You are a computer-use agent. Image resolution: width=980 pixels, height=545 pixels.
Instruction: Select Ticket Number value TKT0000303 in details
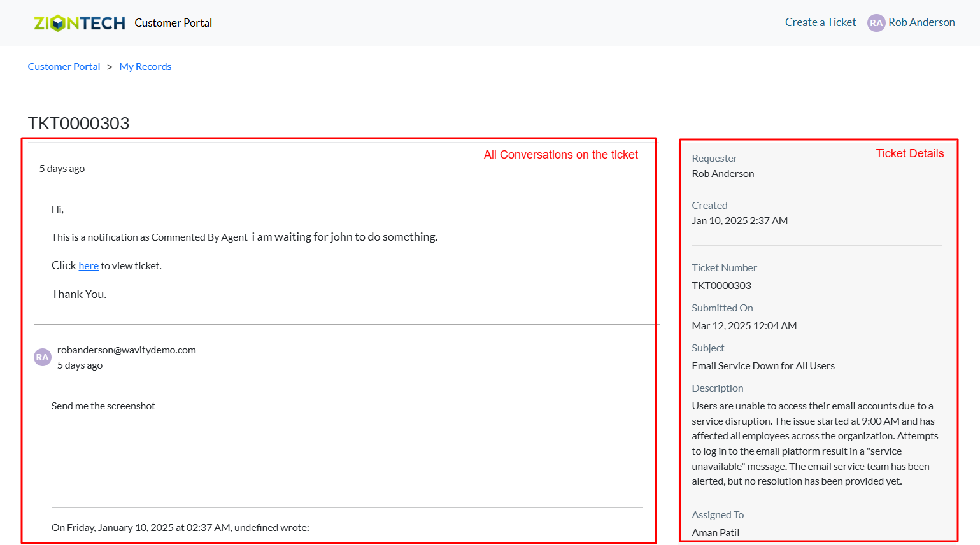tap(721, 285)
